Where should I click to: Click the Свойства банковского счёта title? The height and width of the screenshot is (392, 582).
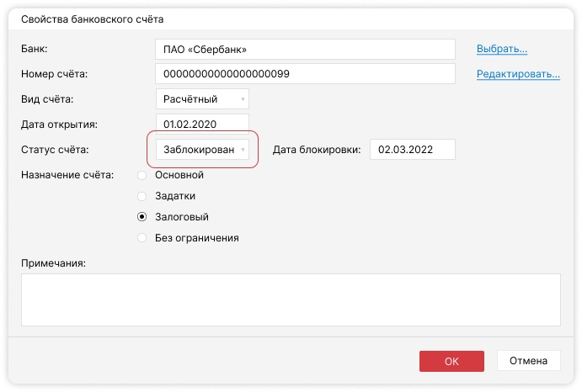click(x=92, y=19)
